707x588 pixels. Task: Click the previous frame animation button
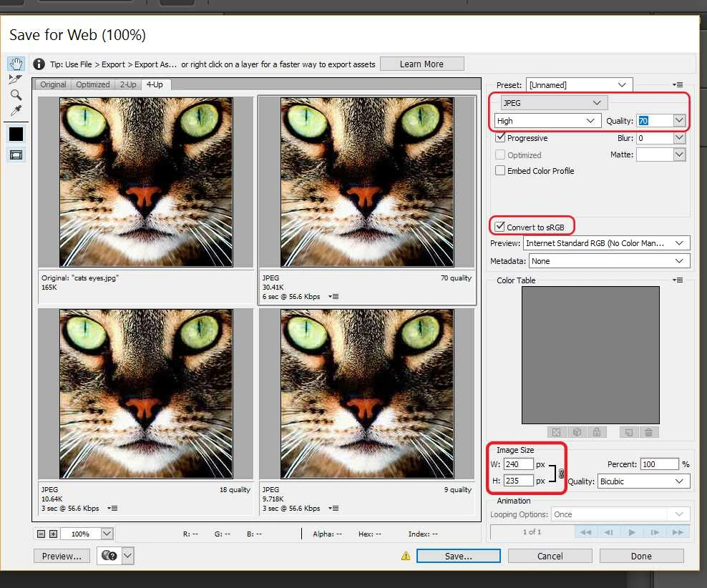coord(609,532)
